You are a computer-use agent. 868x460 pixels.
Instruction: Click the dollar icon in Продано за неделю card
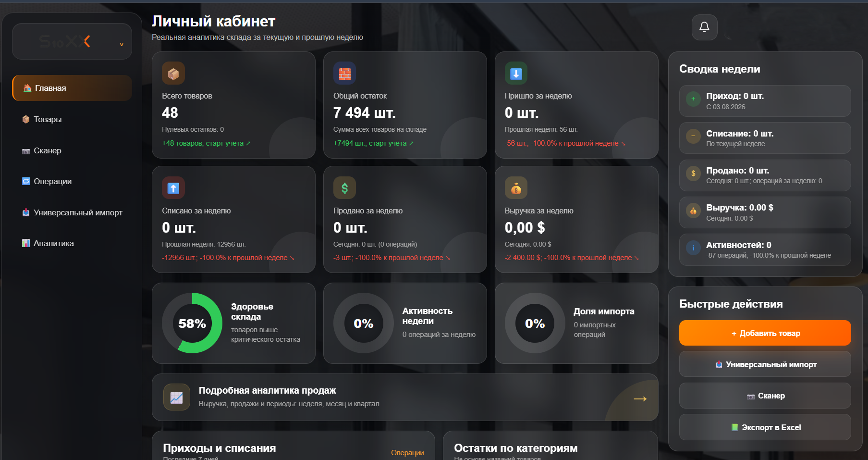344,188
